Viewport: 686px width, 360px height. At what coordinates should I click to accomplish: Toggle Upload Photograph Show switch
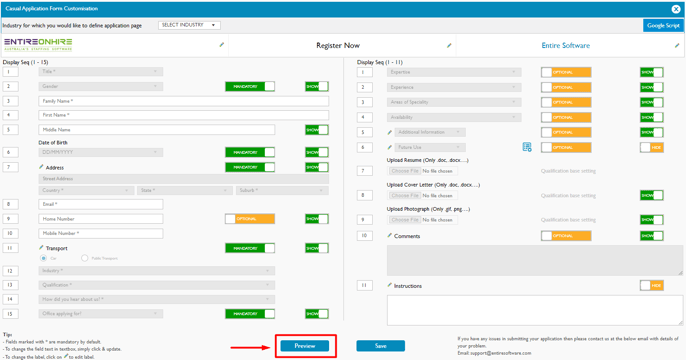(x=652, y=220)
